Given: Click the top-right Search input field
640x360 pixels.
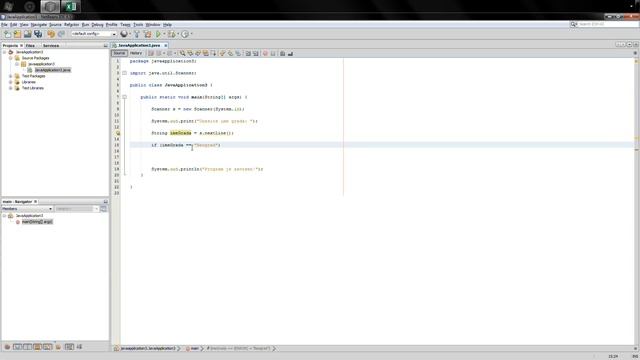Looking at the screenshot, I should pyautogui.click(x=607, y=24).
